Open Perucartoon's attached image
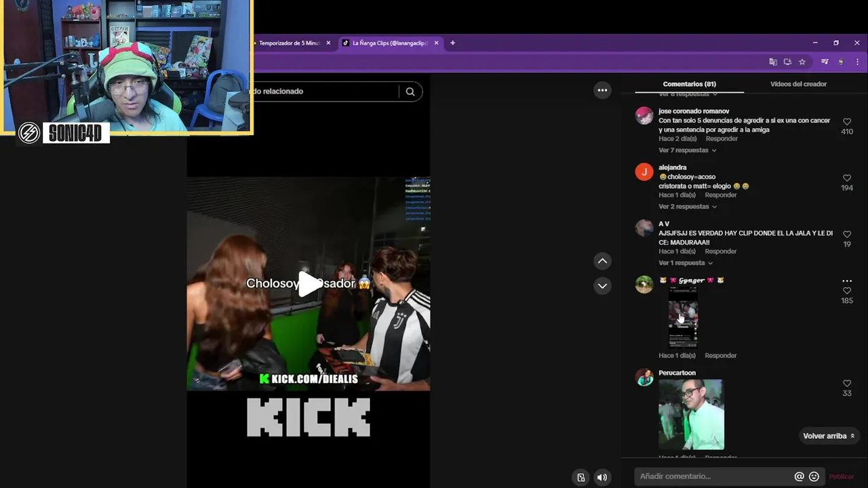The width and height of the screenshot is (868, 488). click(691, 414)
